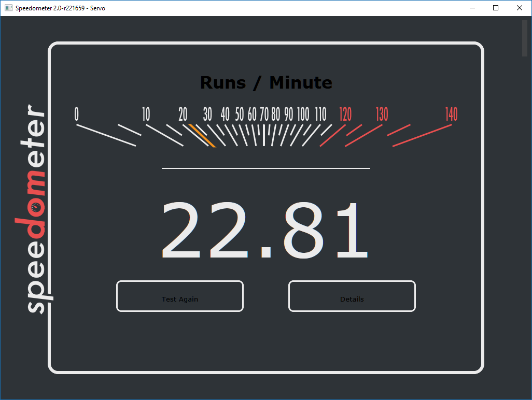Click the orange gauge needle
Viewport: 532px width, 400px height.
click(202, 136)
